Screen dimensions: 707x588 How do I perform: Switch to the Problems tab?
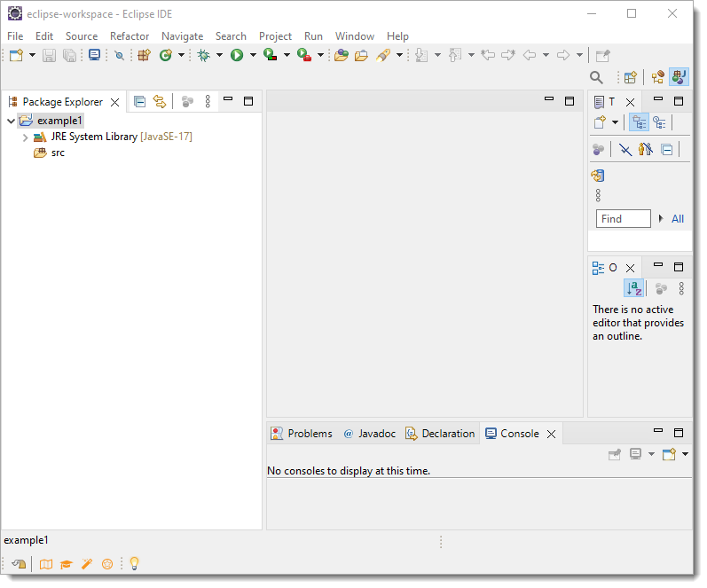tap(302, 434)
